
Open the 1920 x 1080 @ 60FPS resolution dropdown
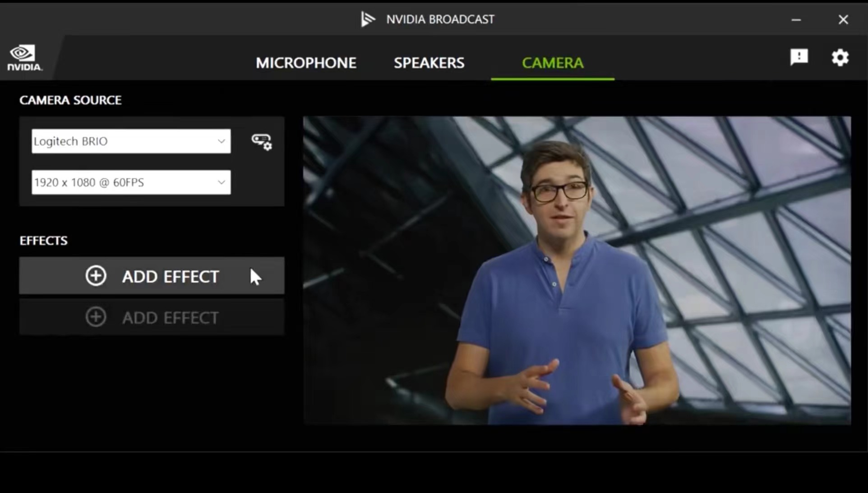[x=131, y=182]
